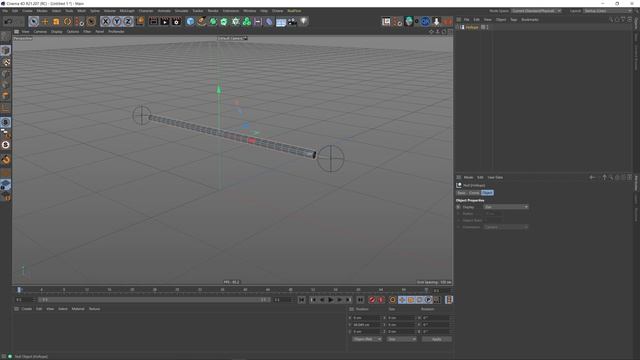
Task: Open the Object (Rel) coordinate dropdown
Action: coord(367,339)
